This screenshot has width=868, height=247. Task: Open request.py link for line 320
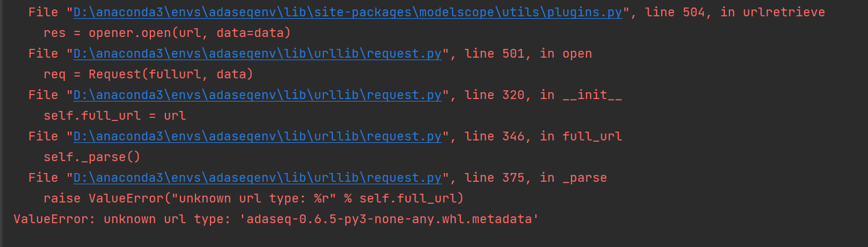tap(258, 95)
